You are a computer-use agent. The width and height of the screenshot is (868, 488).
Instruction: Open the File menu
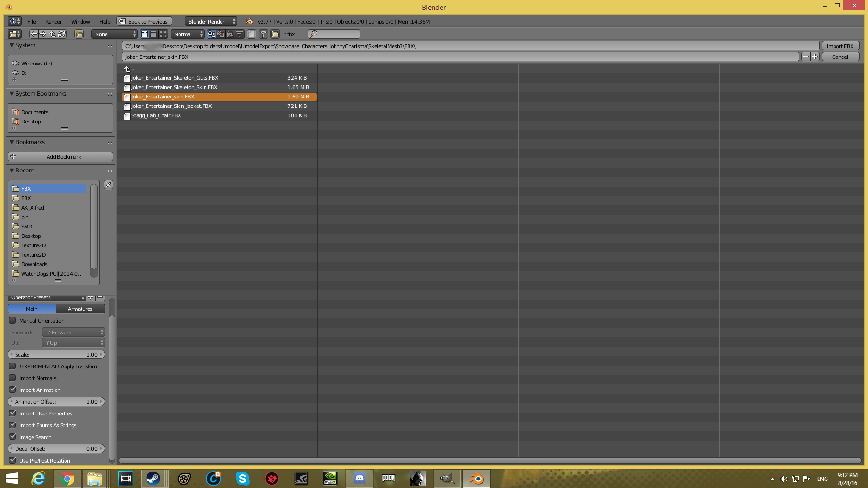click(32, 22)
